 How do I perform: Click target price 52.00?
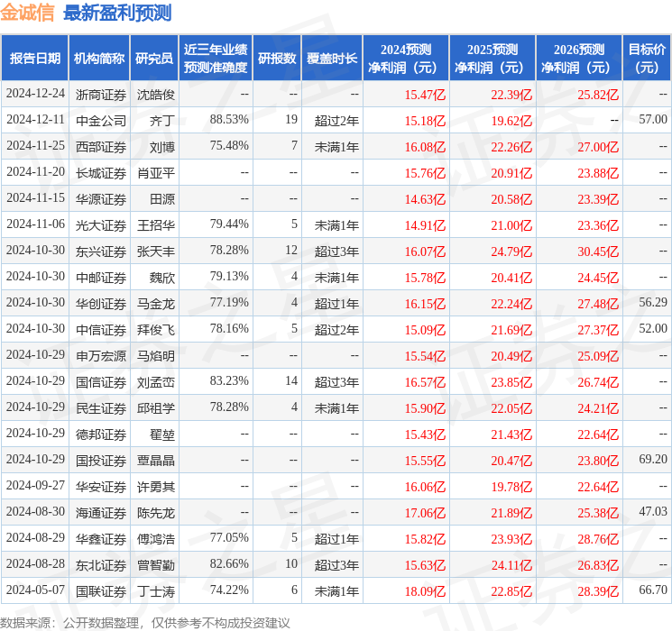(653, 328)
